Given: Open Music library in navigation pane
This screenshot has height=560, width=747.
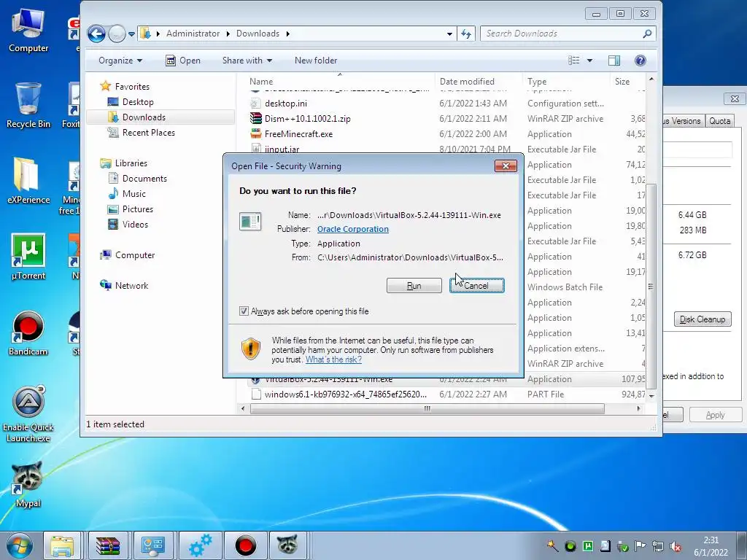Looking at the screenshot, I should (134, 194).
